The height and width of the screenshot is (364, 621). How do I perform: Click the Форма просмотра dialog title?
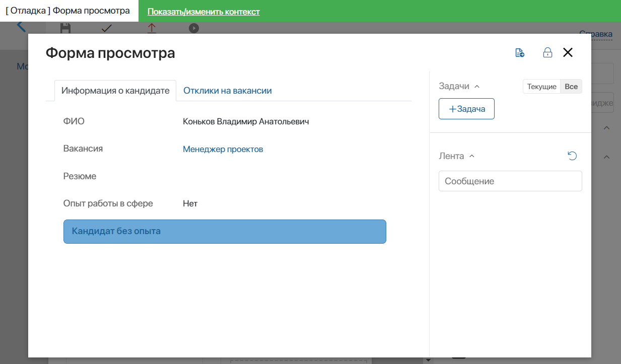110,53
